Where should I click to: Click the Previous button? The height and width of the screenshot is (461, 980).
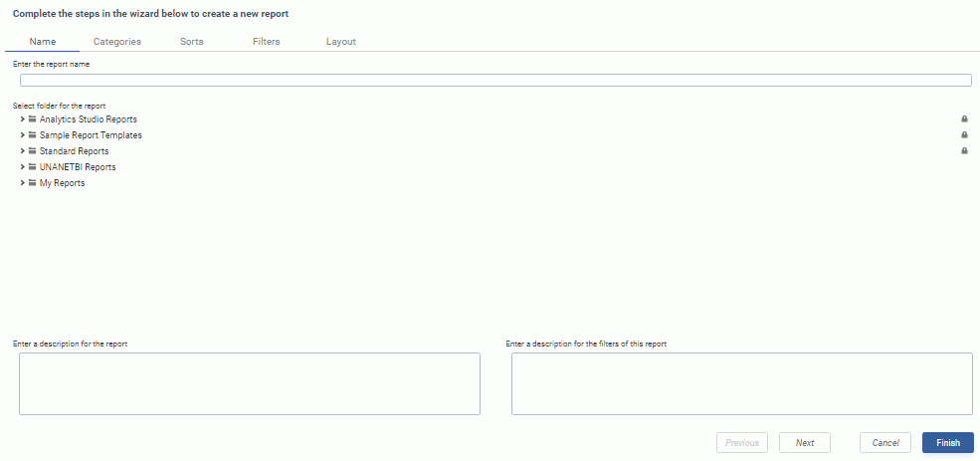tap(742, 443)
